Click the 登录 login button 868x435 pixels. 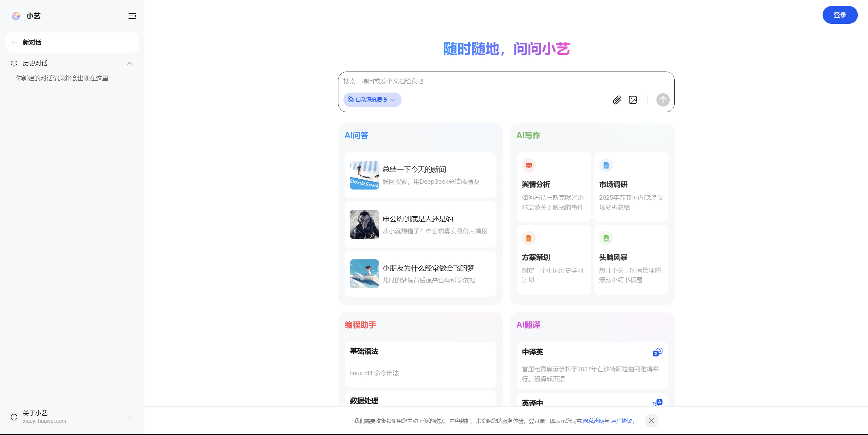pos(840,15)
